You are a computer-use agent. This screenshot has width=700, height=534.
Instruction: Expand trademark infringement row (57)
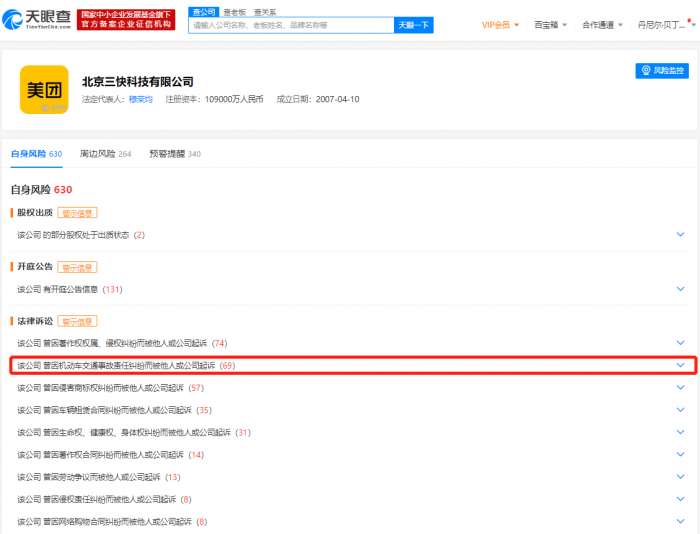(x=680, y=388)
